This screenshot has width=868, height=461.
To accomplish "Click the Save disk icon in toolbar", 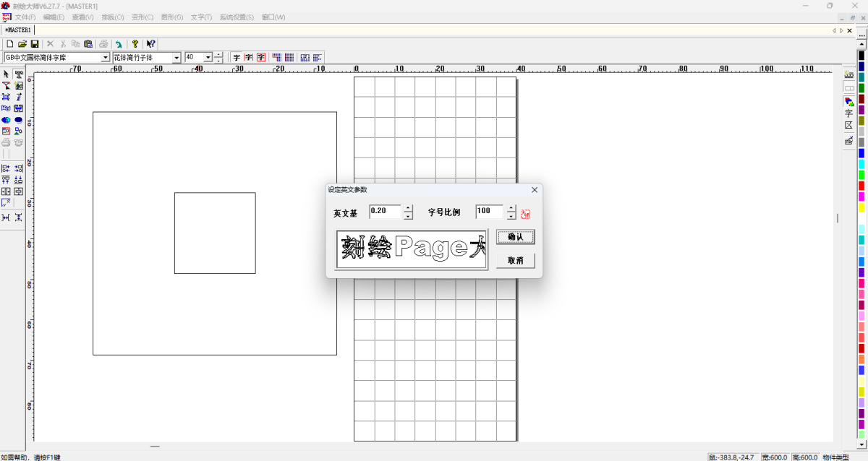I will 34,44.
